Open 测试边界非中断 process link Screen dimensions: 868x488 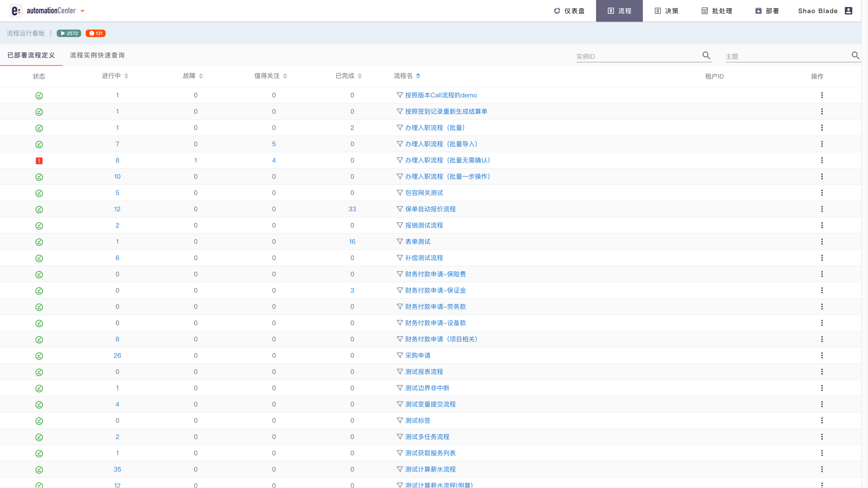(427, 388)
